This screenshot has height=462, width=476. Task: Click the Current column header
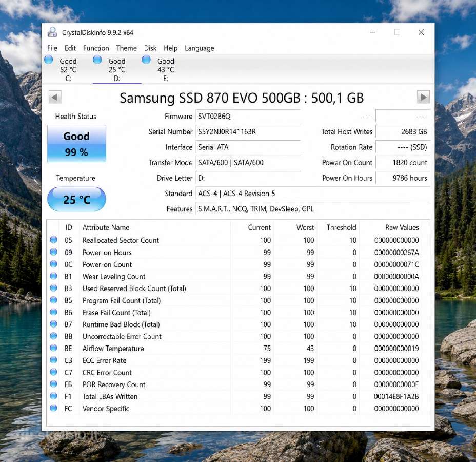coord(259,227)
